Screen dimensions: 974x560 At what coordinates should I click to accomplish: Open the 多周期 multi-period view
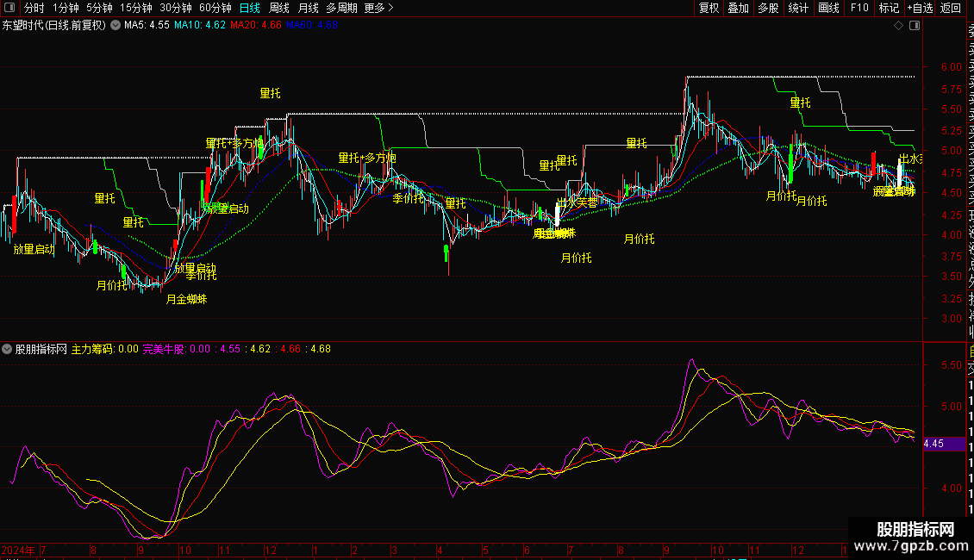[341, 8]
